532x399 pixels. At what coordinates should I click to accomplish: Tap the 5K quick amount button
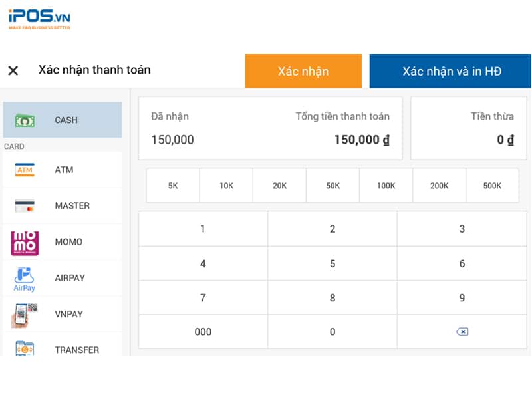pos(173,186)
